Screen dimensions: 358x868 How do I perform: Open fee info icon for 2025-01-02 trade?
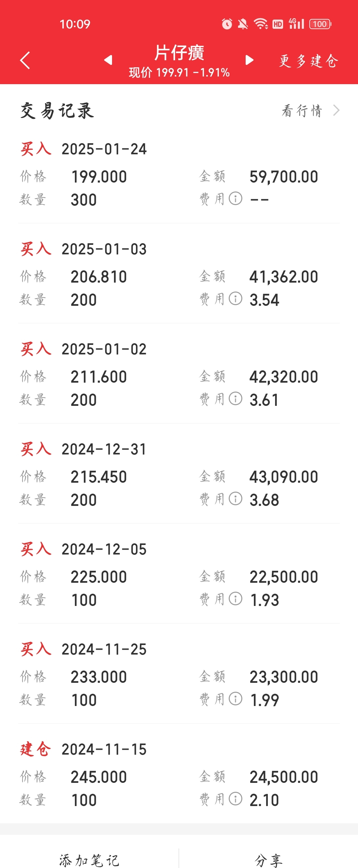[236, 399]
